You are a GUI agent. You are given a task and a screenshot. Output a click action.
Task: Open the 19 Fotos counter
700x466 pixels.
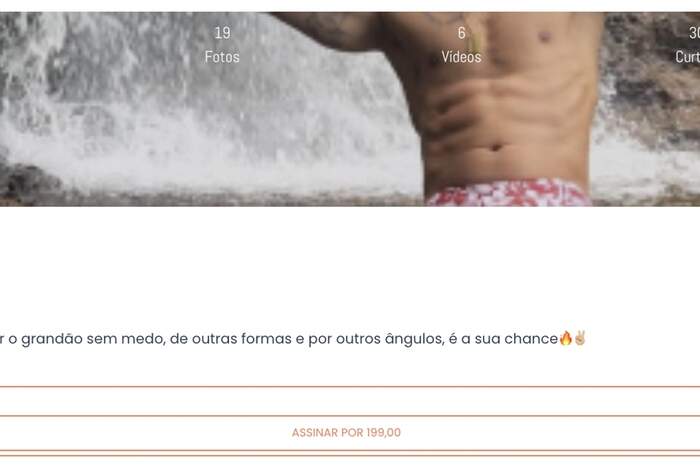[222, 45]
